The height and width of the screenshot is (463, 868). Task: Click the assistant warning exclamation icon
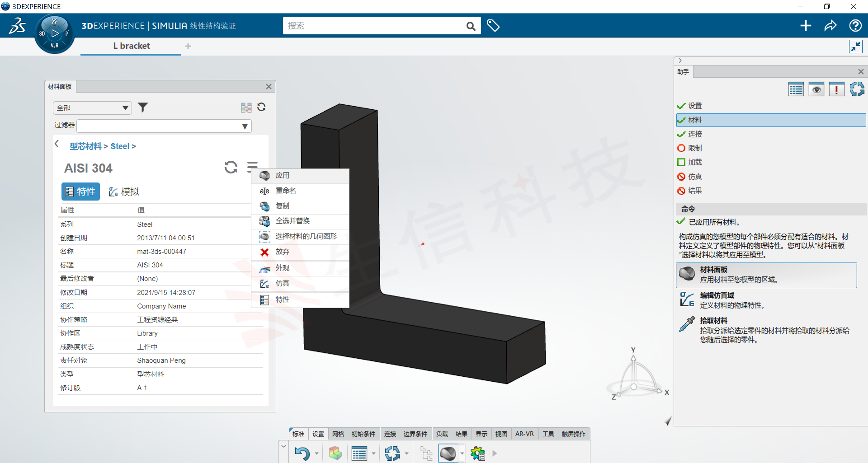pyautogui.click(x=836, y=89)
